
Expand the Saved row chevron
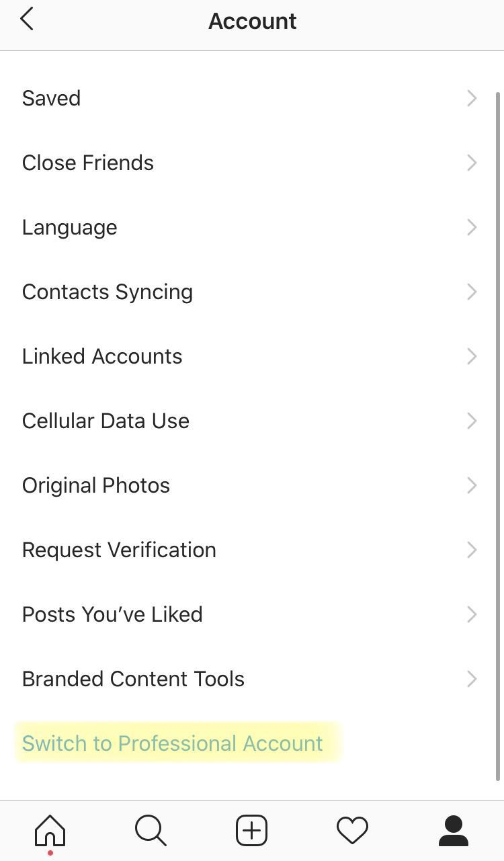click(472, 98)
